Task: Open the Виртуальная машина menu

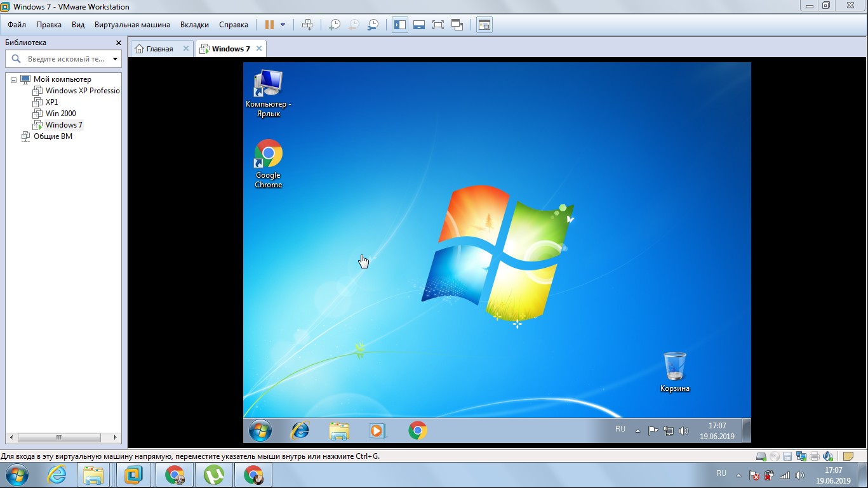Action: pos(132,25)
